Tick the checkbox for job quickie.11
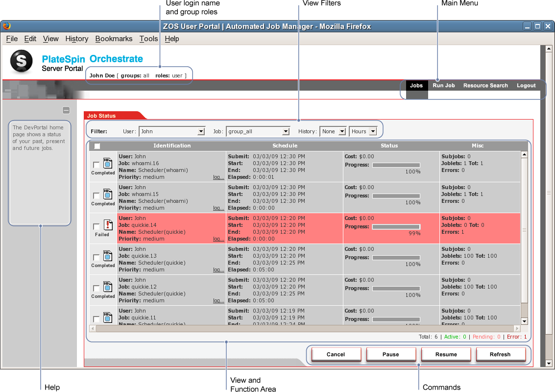 96,318
